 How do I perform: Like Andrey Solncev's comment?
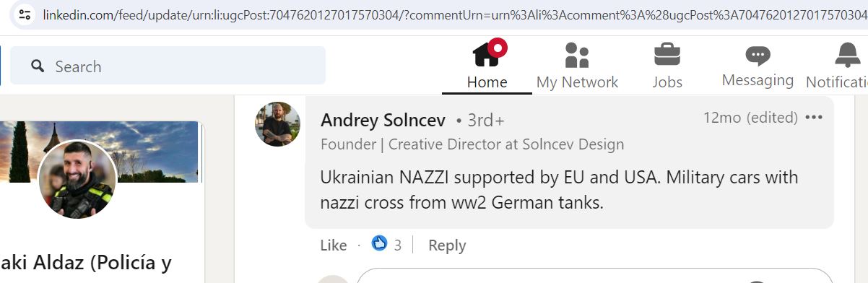click(x=334, y=245)
